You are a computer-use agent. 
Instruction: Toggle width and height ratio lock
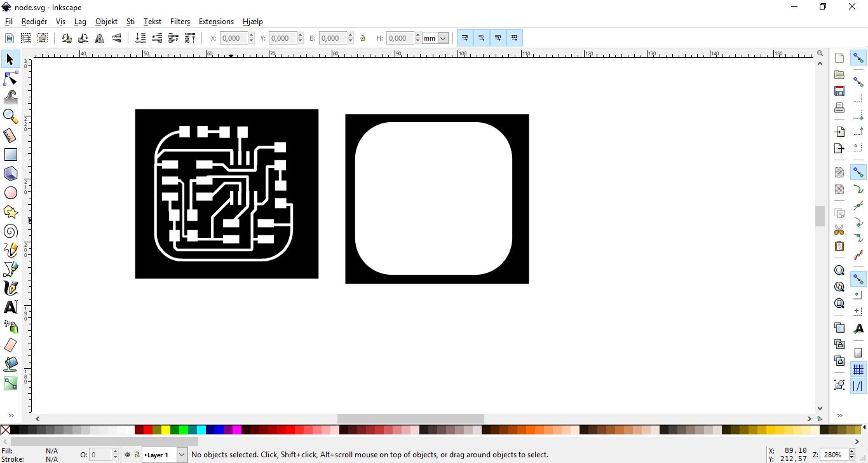pyautogui.click(x=363, y=38)
